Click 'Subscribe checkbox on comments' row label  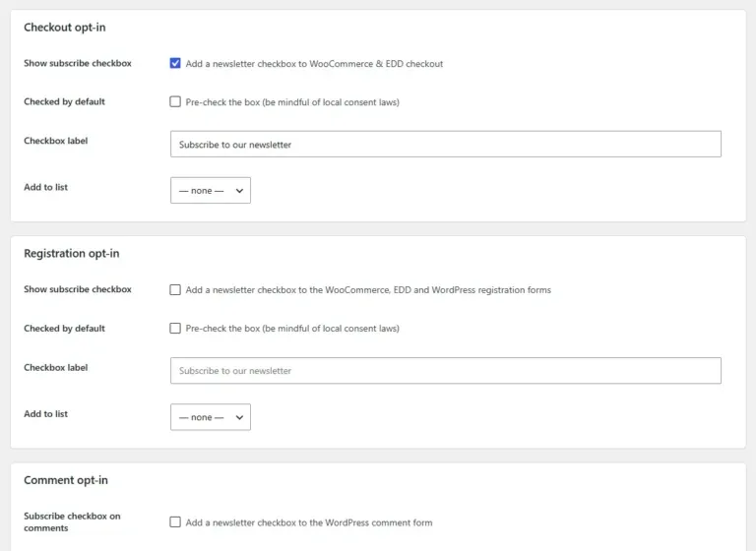coord(72,522)
